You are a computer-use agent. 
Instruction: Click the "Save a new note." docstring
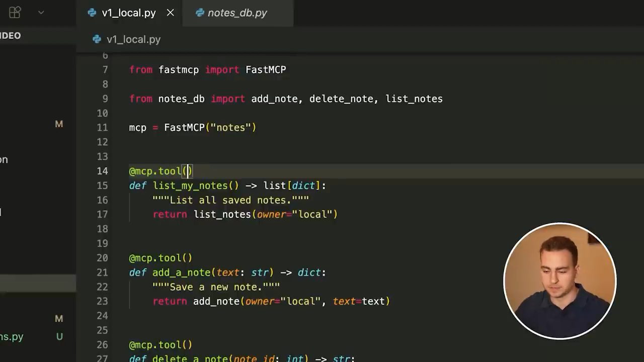coord(216,287)
